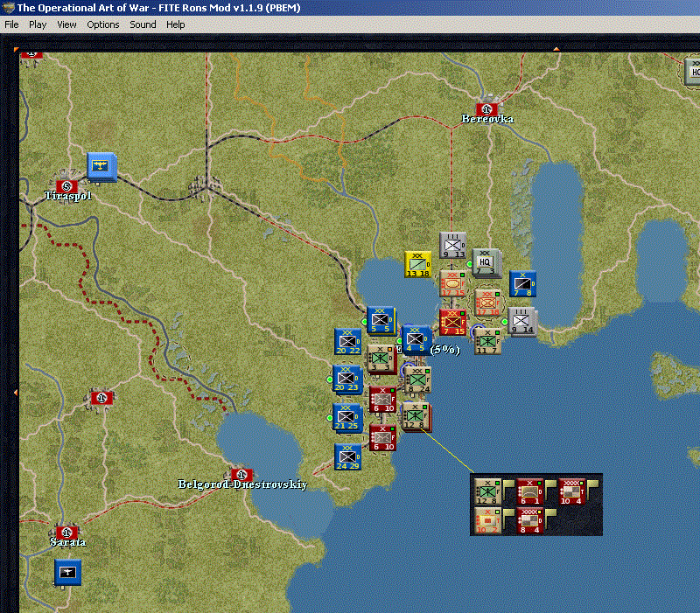The height and width of the screenshot is (613, 700).
Task: Select the blue infantry division 20-22
Action: pos(347,342)
